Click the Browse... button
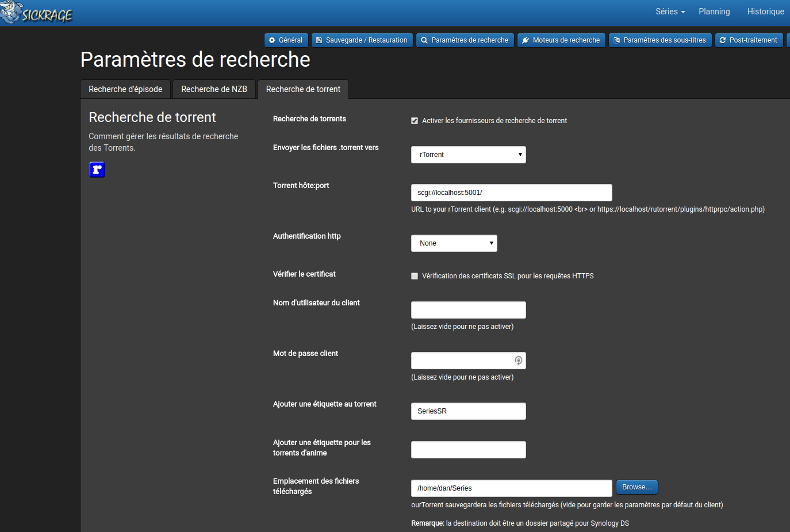 [x=637, y=487]
